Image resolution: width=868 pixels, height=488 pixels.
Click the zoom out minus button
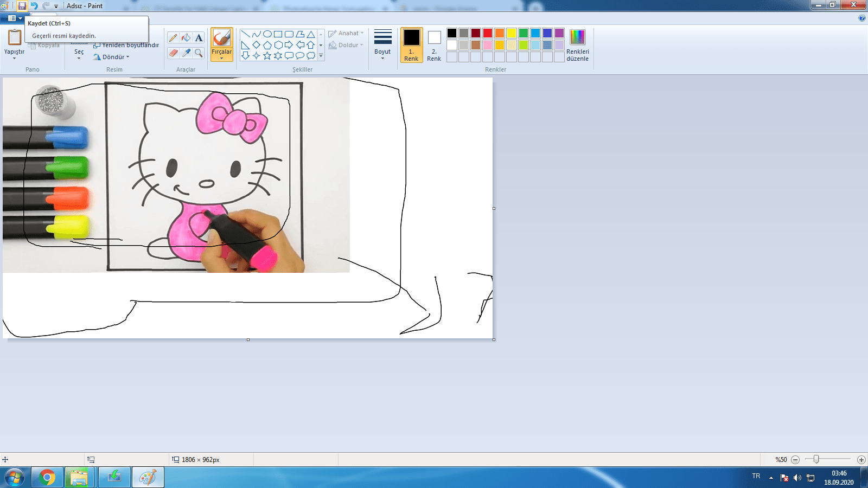tap(795, 460)
